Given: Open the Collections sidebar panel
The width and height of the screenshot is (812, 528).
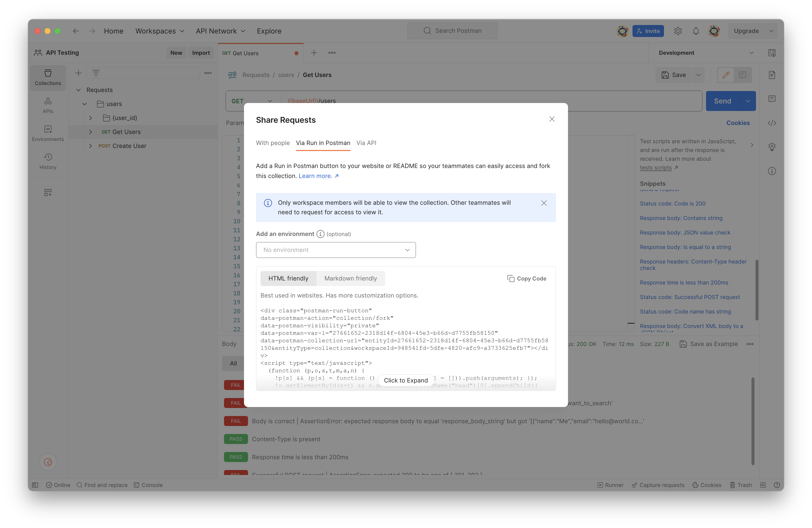Looking at the screenshot, I should pos(48,77).
